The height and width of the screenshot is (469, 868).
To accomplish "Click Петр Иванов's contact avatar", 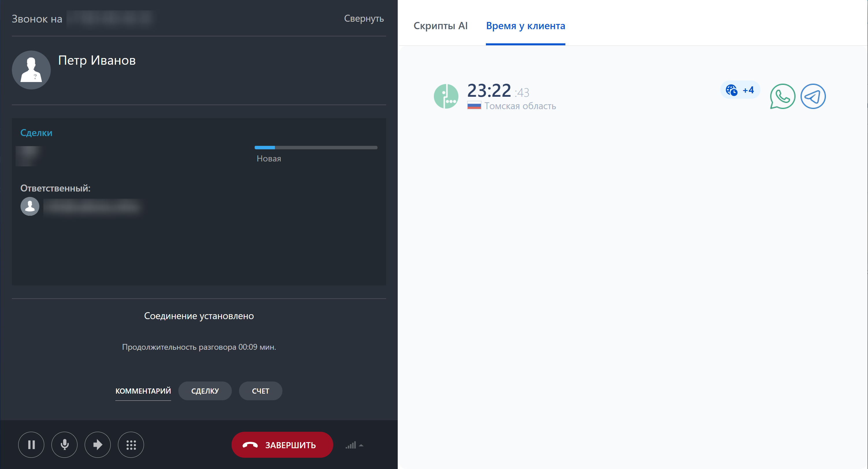I will tap(31, 70).
